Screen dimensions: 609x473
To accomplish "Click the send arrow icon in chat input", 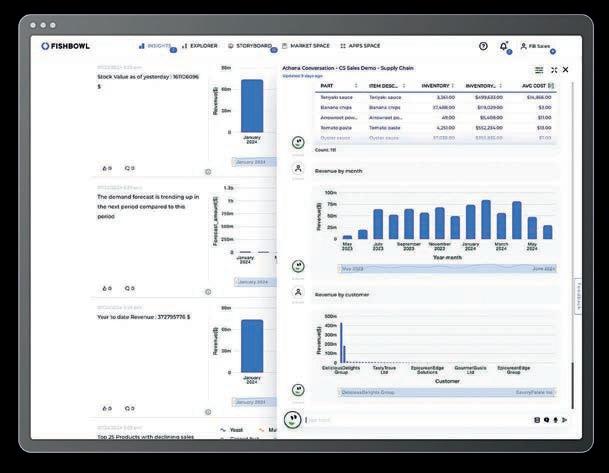I will (565, 420).
